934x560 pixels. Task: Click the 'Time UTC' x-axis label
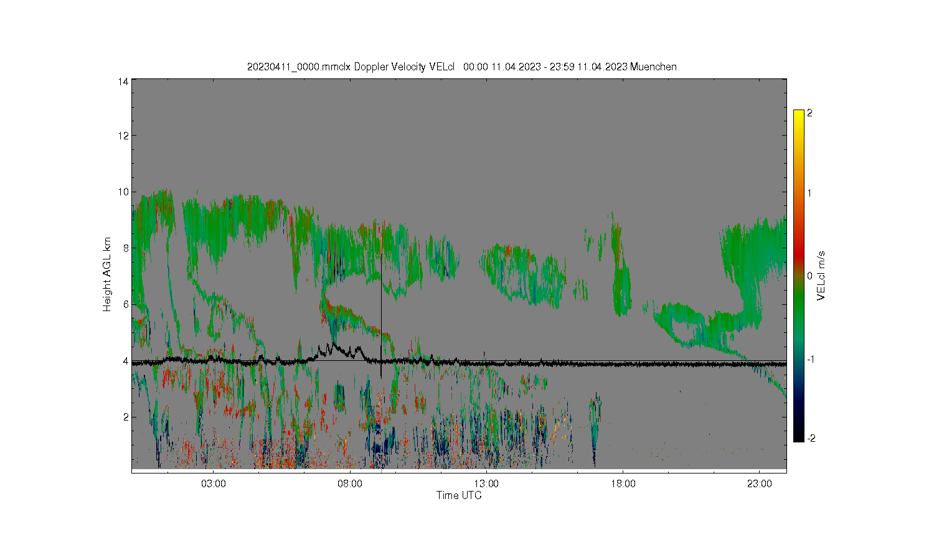click(x=459, y=496)
